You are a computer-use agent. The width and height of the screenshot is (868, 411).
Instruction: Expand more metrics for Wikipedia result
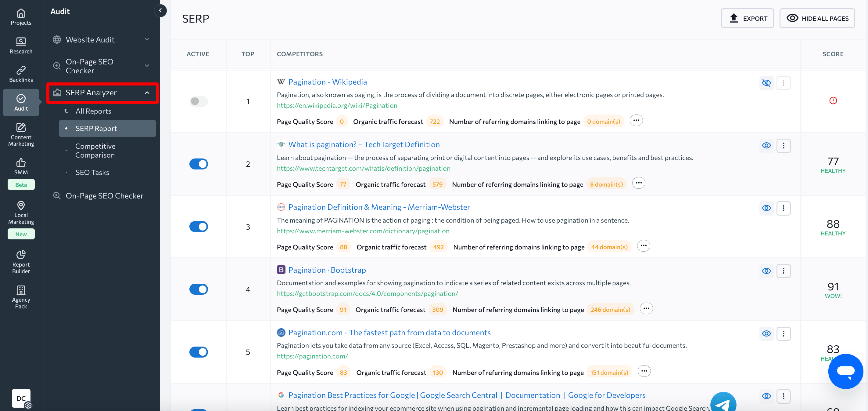point(636,121)
